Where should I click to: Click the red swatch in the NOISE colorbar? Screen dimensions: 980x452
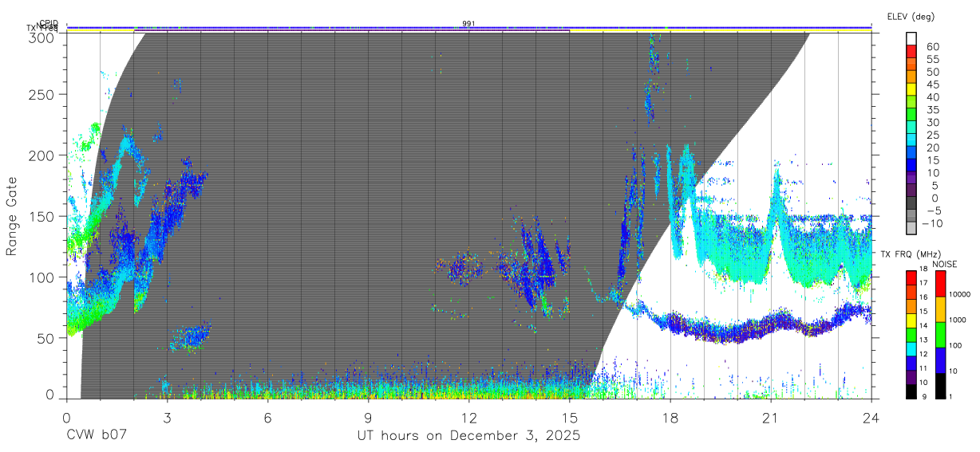[940, 284]
